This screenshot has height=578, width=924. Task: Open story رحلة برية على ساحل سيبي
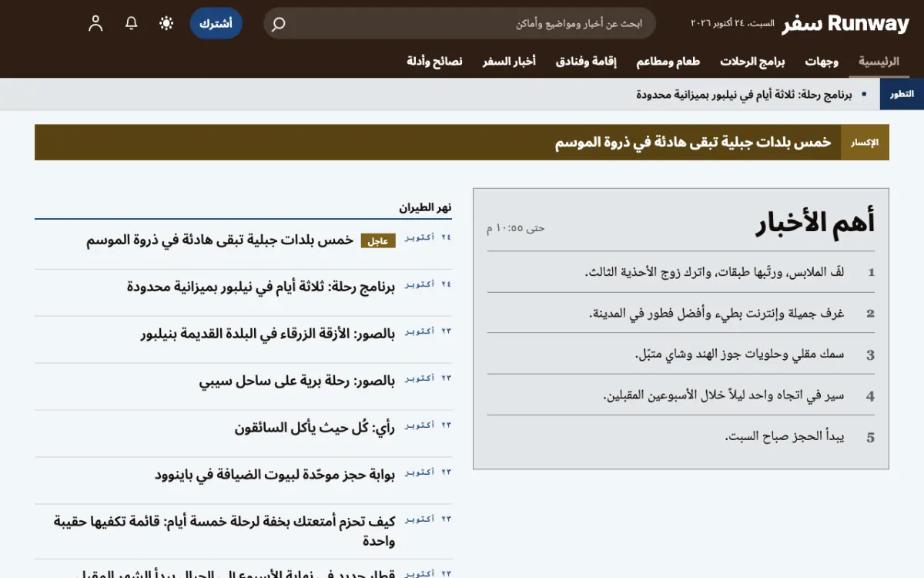(x=297, y=381)
